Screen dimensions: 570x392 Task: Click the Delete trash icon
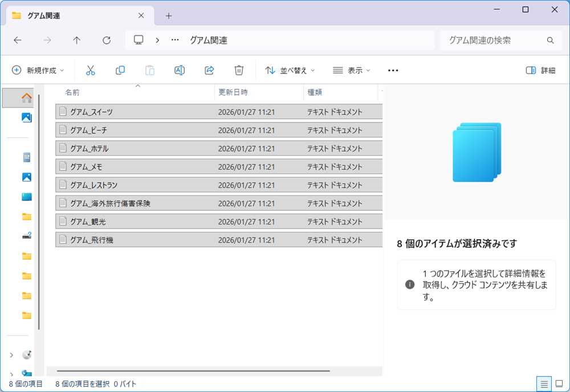point(239,70)
